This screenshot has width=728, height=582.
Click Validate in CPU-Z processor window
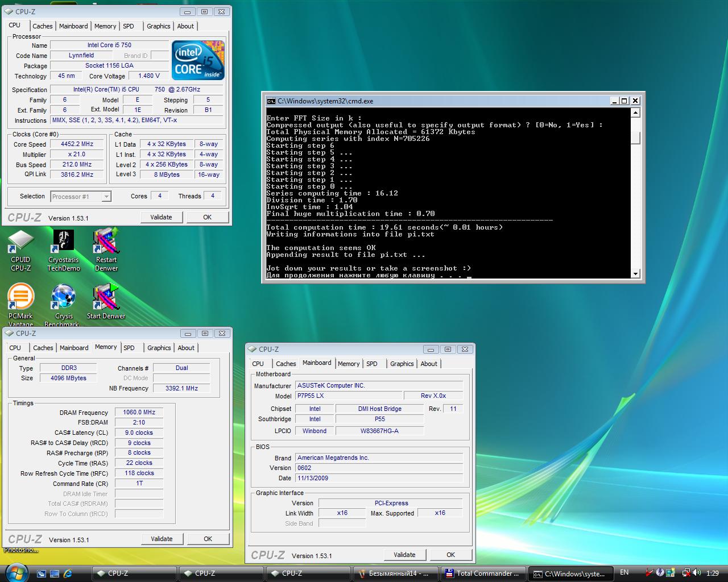coord(161,217)
